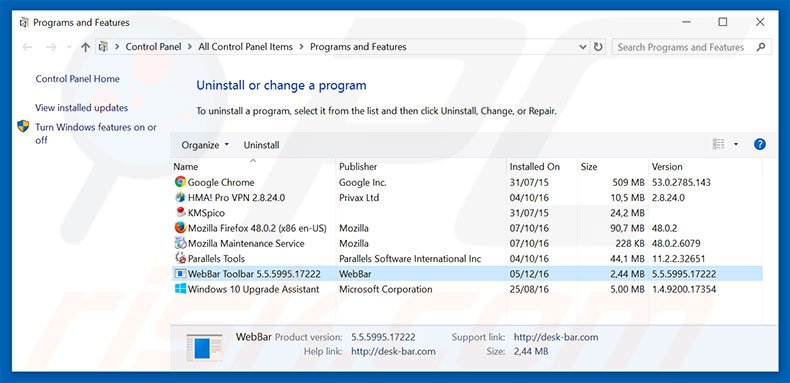Click Parallels Software International Inc publisher cell

[x=410, y=259]
